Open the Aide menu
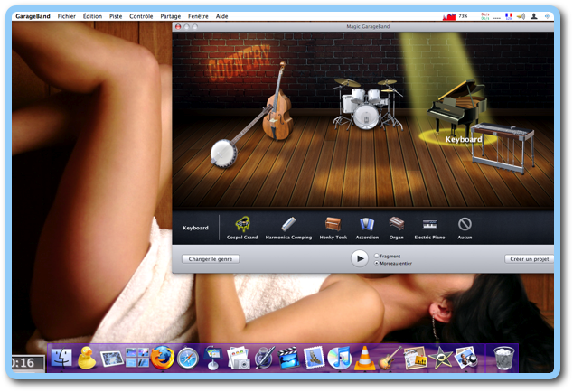The image size is (573, 392). coord(221,16)
